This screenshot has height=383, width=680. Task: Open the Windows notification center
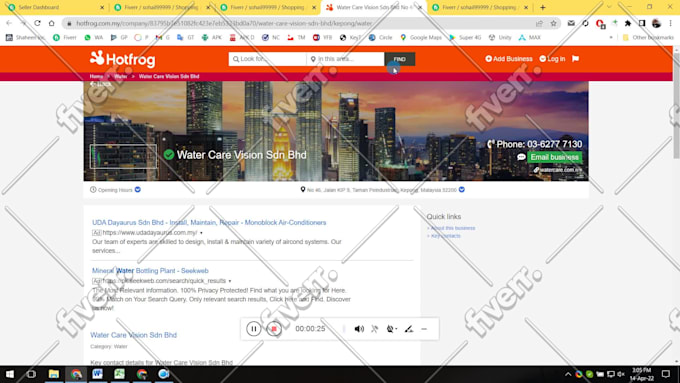(666, 374)
